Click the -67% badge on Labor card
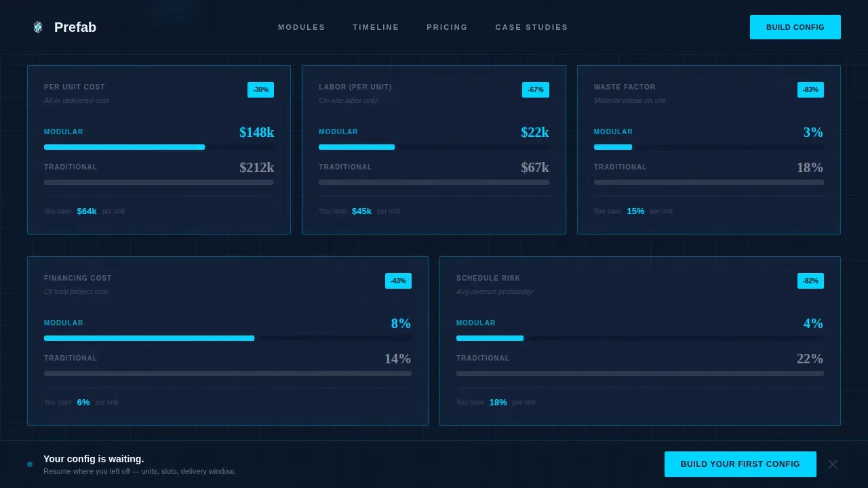 pyautogui.click(x=536, y=89)
